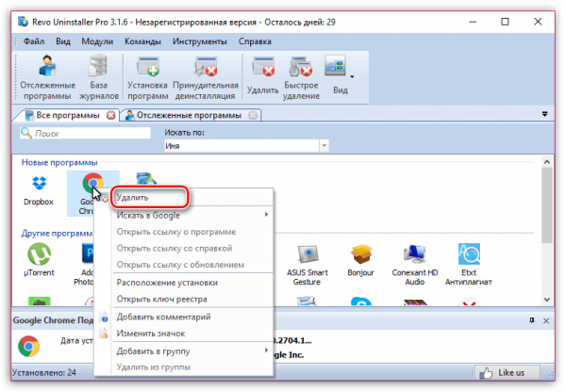Select the Dropbox program icon
Image resolution: width=566 pixels, height=392 pixels.
point(39,188)
